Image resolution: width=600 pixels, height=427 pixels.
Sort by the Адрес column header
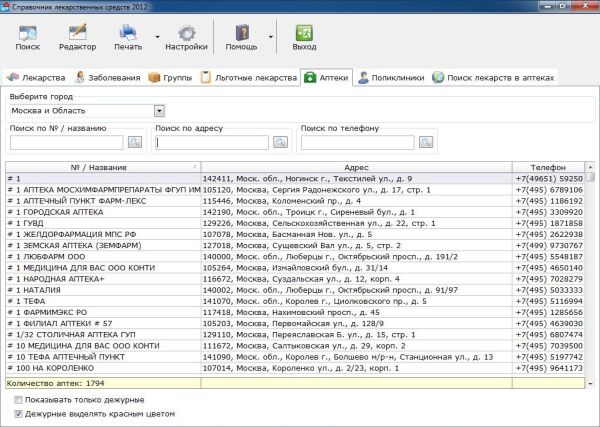coord(356,167)
